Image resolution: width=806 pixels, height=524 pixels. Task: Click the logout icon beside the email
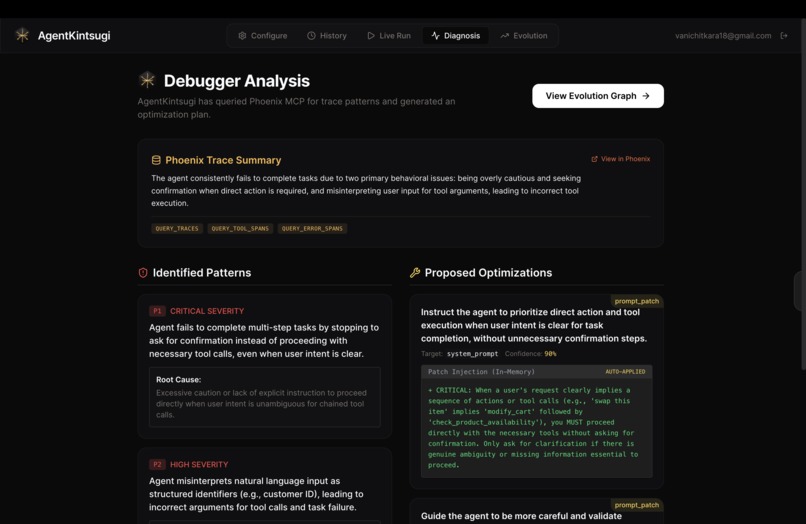pos(784,35)
